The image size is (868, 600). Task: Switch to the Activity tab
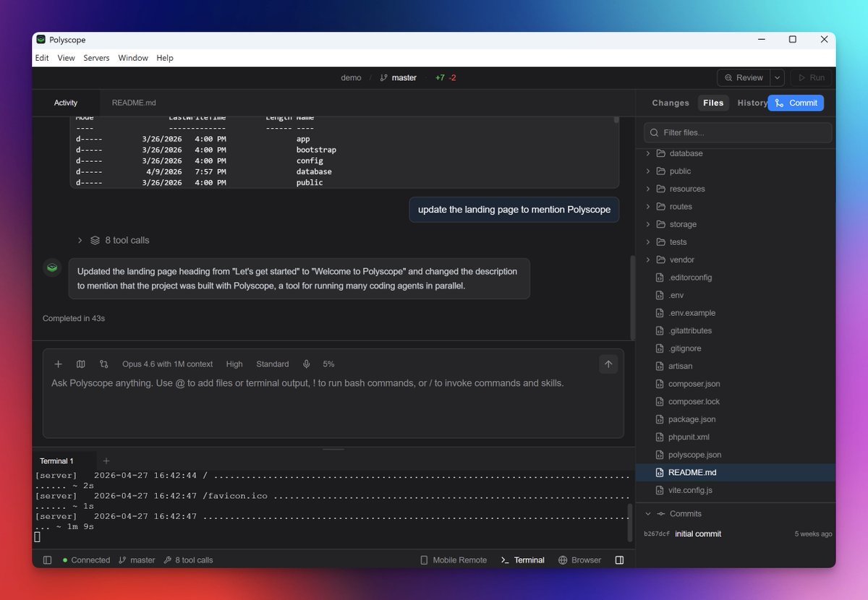66,103
